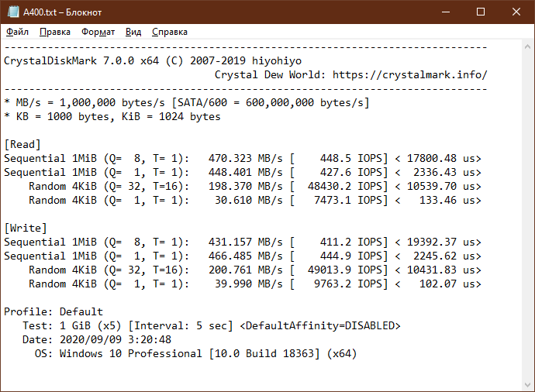Viewport: 535px width, 392px height.
Task: Click the scrollbar down arrow
Action: [527, 384]
